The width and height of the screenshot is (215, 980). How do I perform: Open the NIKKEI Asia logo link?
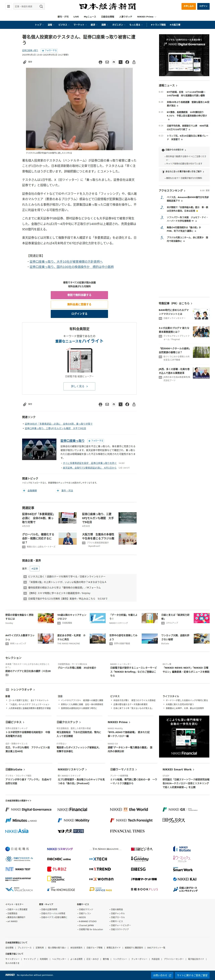tap(17, 831)
